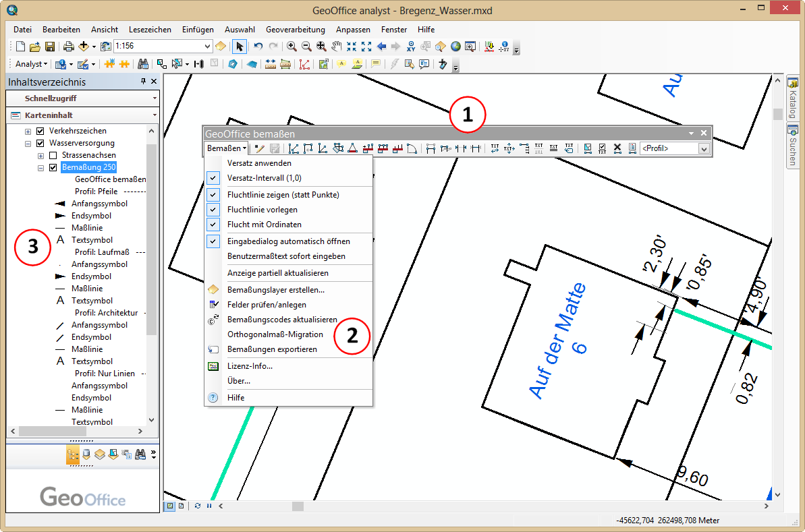
Task: Open the map scale 1:156 dropdown
Action: tap(207, 47)
